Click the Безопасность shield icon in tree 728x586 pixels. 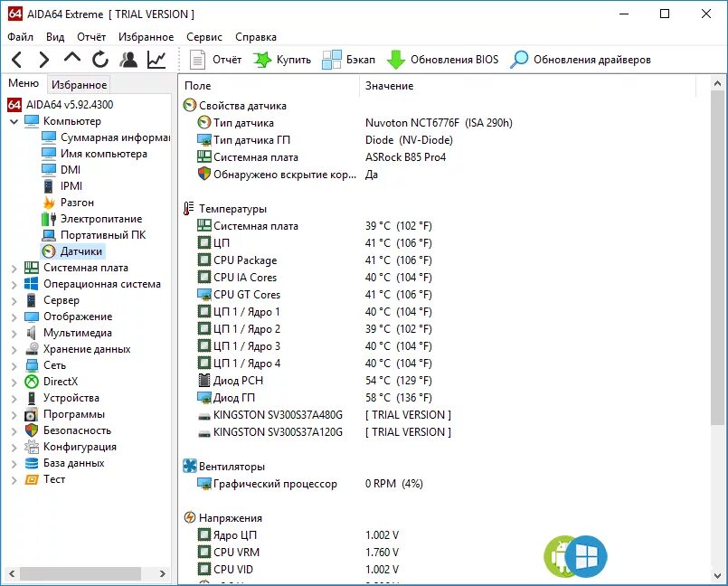click(x=32, y=430)
